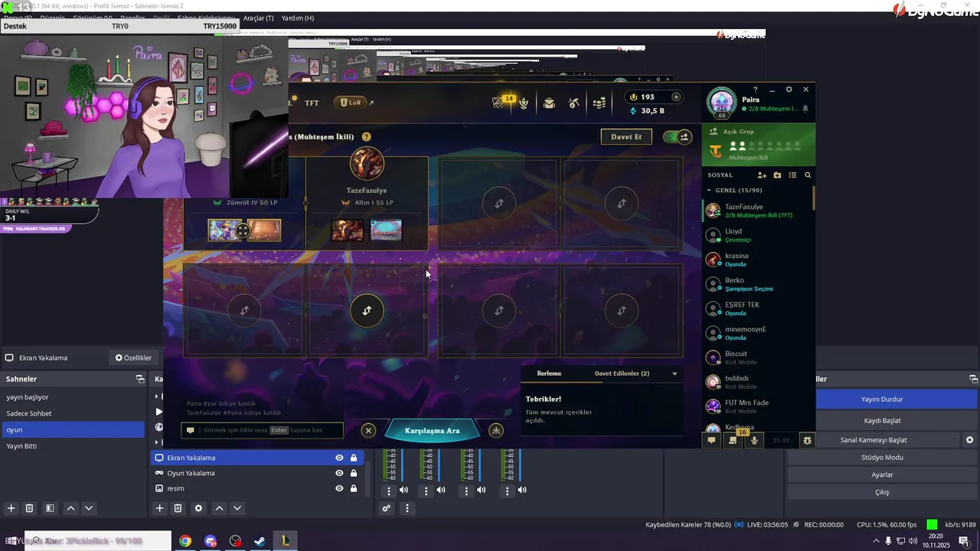
Task: Click the help question mark in League client
Action: pos(755,90)
